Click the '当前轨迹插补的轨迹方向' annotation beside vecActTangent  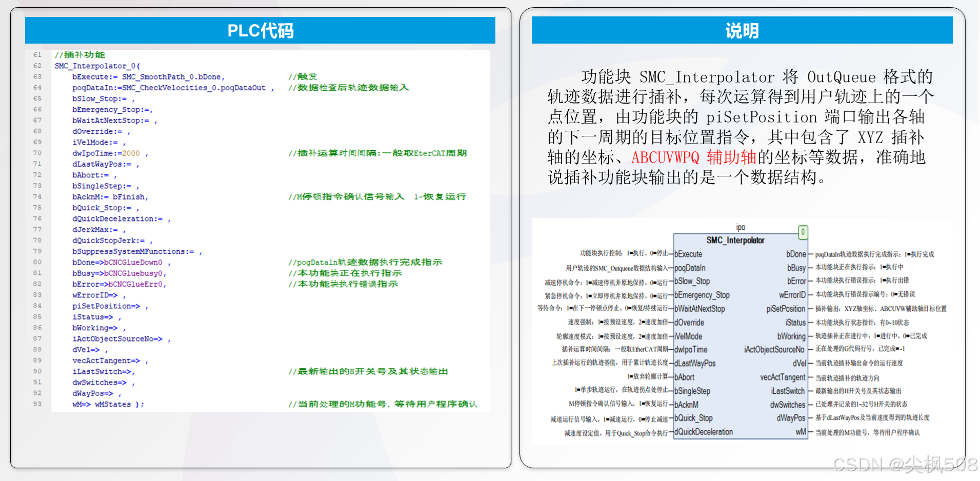click(x=847, y=378)
